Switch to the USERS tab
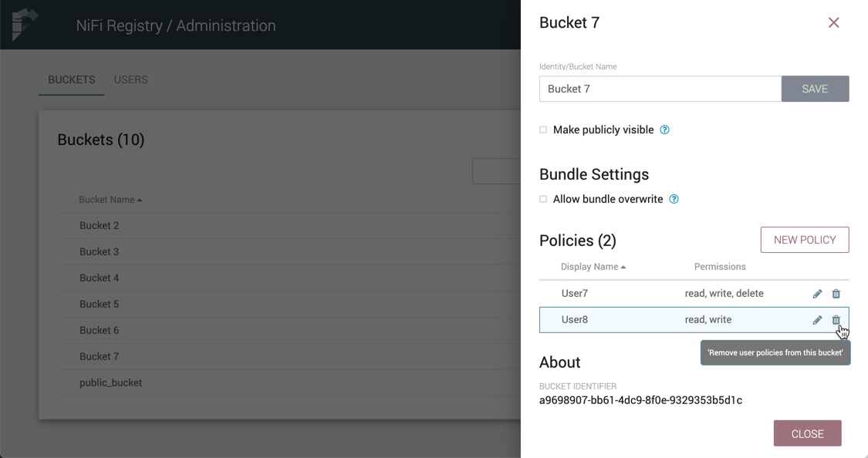 pos(130,80)
